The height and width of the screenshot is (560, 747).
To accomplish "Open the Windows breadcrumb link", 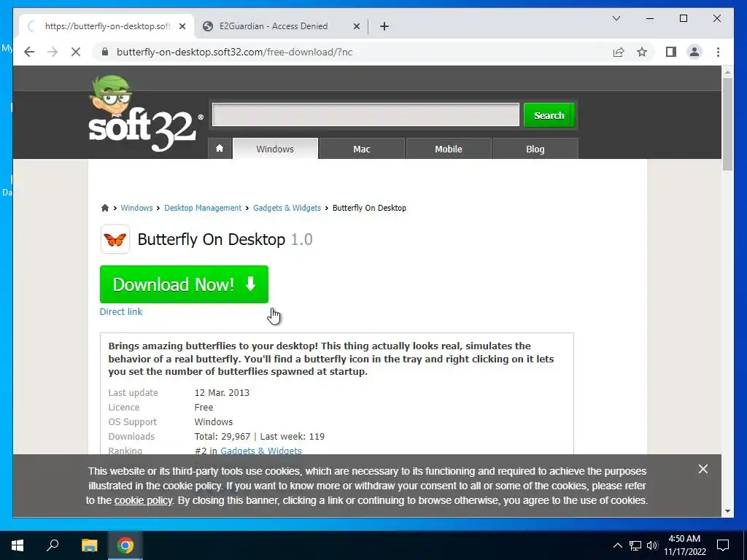I will [x=136, y=208].
